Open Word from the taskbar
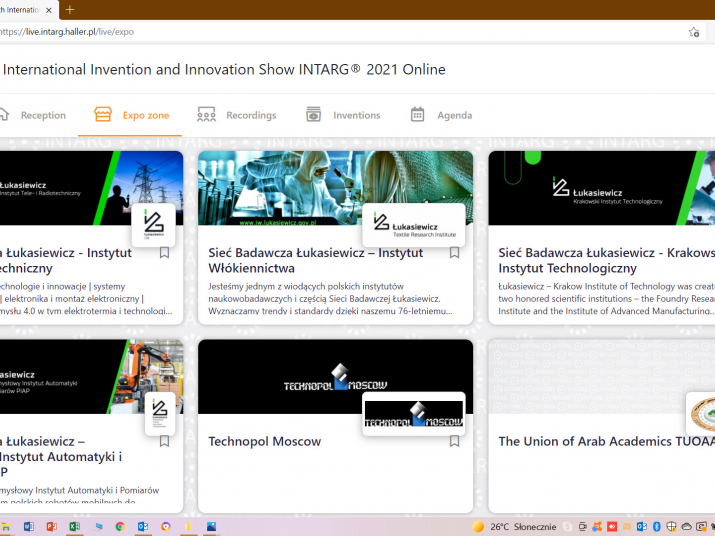This screenshot has width=715, height=536. (28, 526)
